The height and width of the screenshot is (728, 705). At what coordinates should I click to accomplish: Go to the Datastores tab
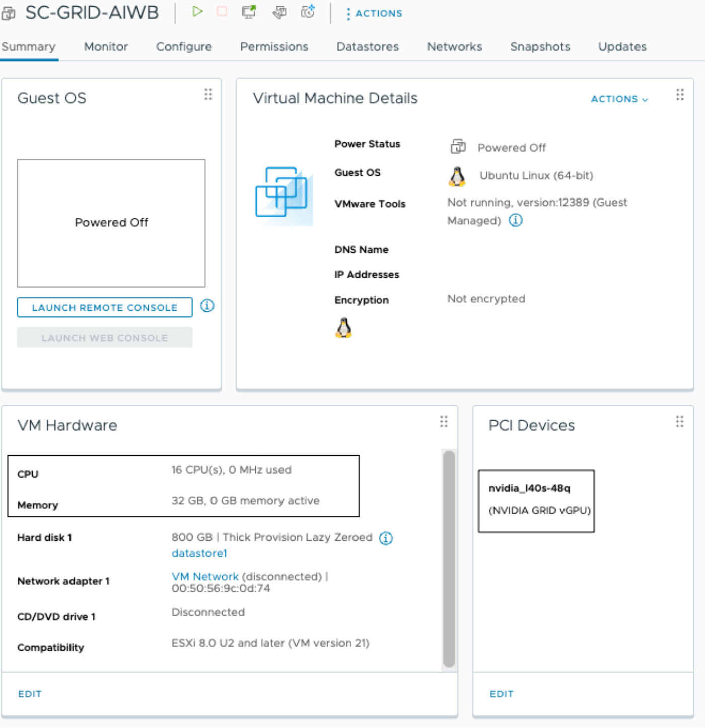pyautogui.click(x=368, y=47)
